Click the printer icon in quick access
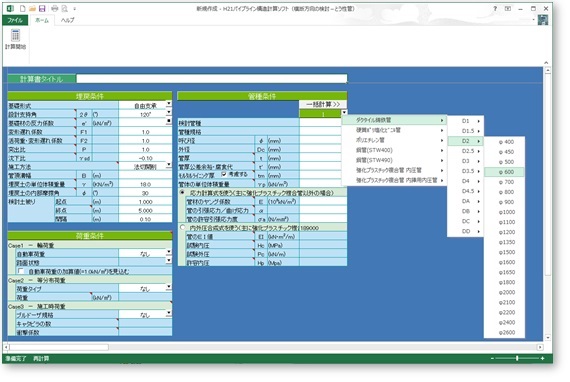Viewport: 570px width, 382px height. (55, 8)
